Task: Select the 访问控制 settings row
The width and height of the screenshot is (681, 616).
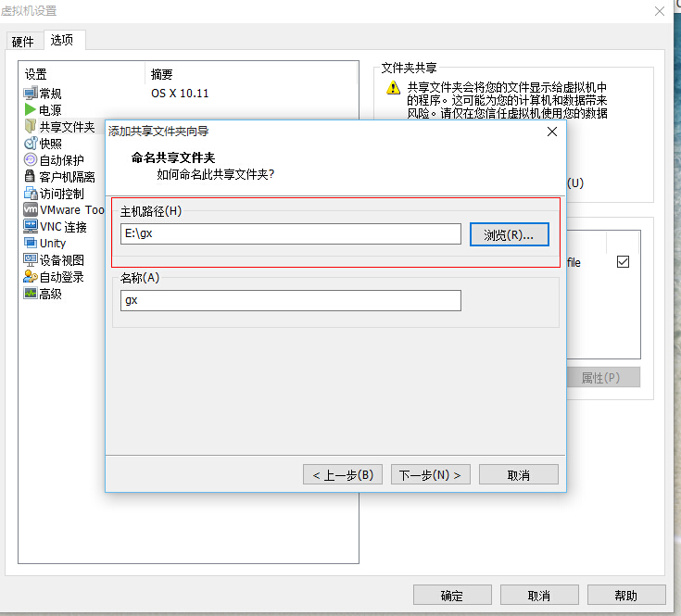Action: 63,193
